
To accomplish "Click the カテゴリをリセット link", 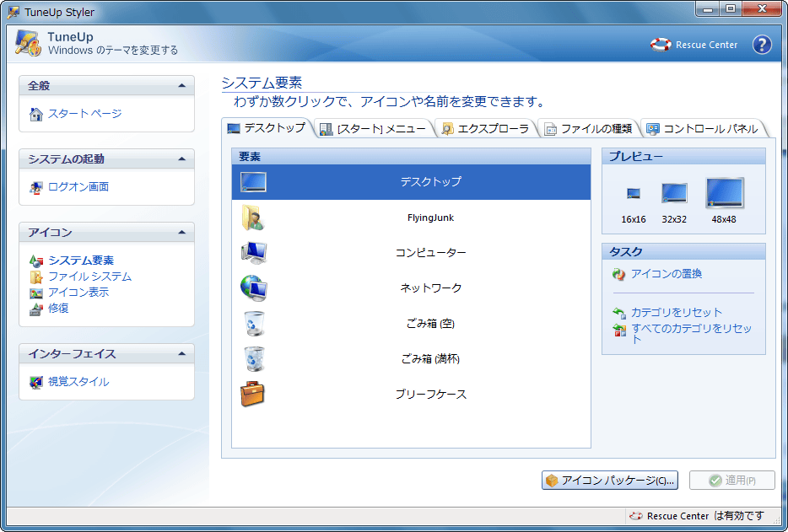I will [x=677, y=313].
